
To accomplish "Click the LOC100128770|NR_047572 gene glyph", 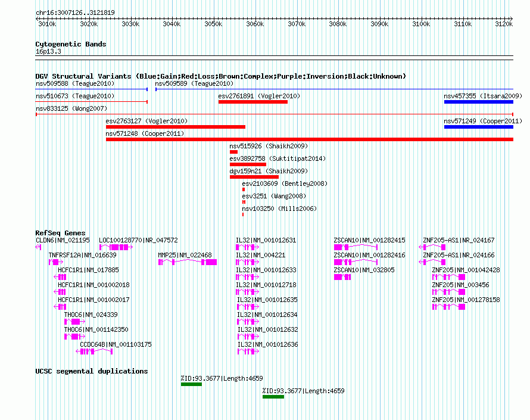I will [116, 247].
